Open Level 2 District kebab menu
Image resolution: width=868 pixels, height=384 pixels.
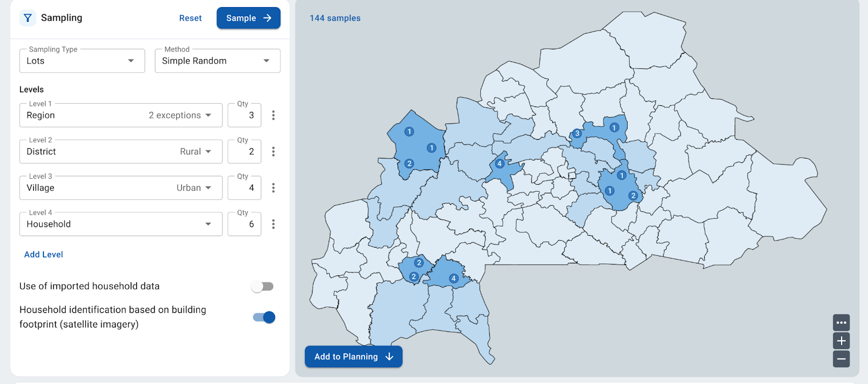coord(273,152)
